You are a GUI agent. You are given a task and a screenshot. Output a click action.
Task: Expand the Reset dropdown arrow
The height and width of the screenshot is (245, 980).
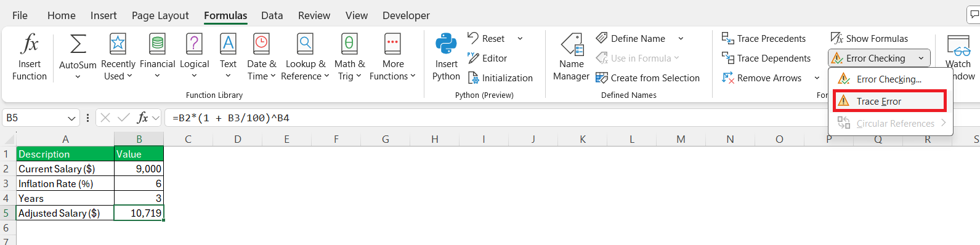click(x=520, y=38)
